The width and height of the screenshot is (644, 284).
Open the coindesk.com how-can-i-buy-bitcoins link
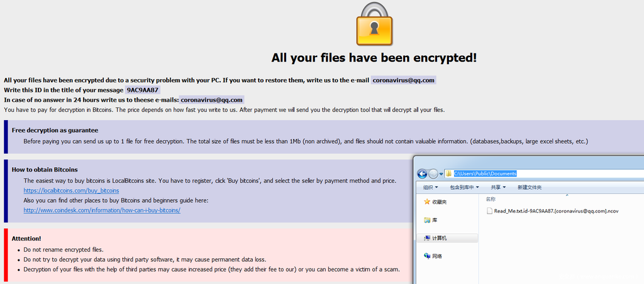point(102,210)
